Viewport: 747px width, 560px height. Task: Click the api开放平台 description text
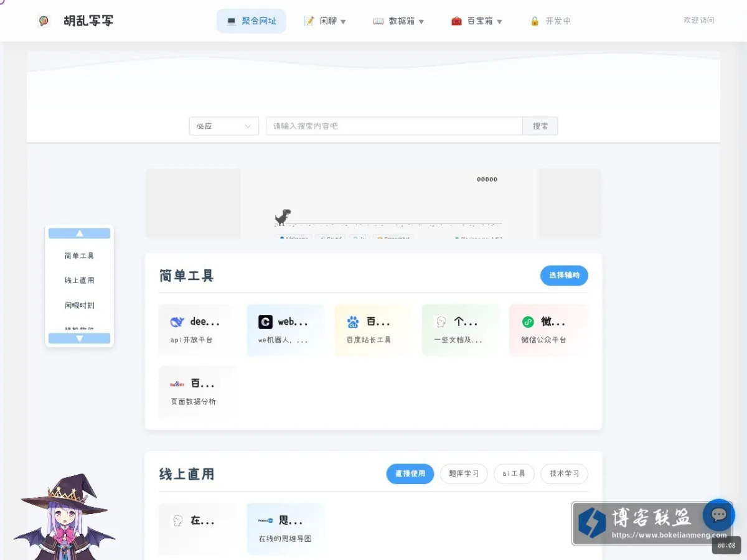coord(191,340)
